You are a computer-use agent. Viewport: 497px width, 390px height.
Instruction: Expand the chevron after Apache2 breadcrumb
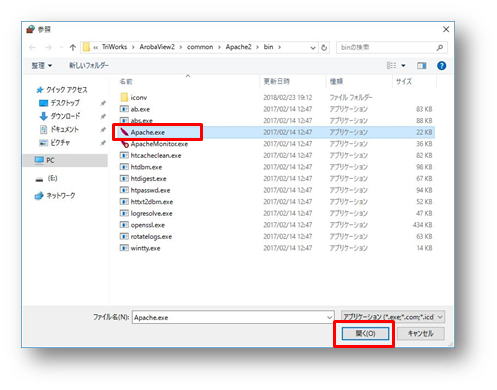pos(257,47)
